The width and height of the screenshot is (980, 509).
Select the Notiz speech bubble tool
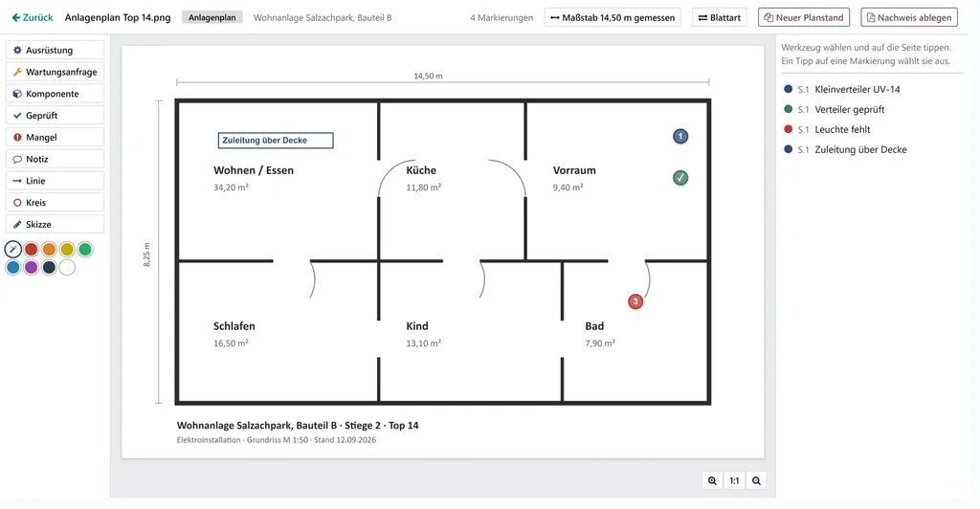coord(55,159)
